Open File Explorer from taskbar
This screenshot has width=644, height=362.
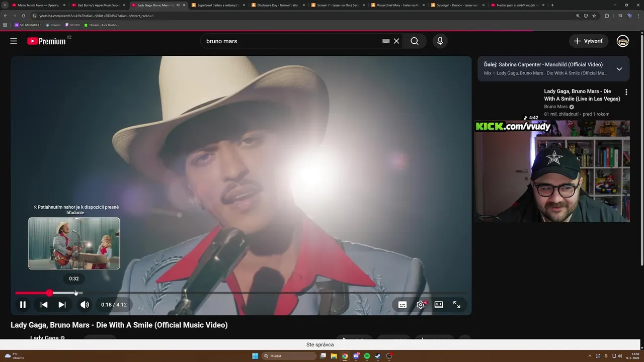pos(334,356)
